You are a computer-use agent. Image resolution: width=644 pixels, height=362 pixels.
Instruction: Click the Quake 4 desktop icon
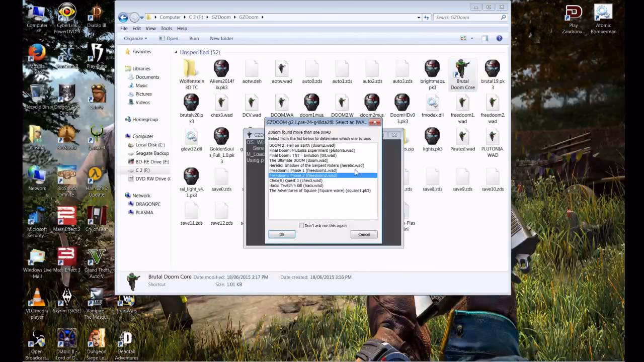pos(97,138)
